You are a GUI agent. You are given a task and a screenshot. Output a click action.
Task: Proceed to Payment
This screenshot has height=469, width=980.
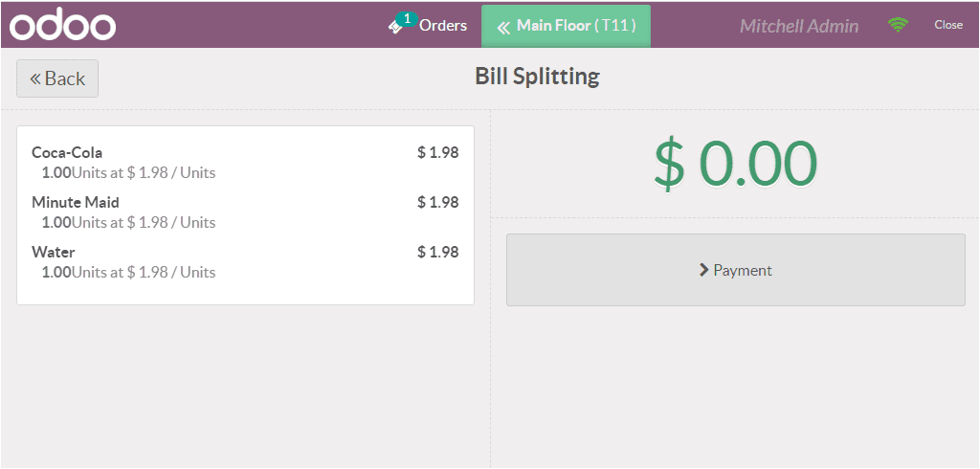pos(736,270)
